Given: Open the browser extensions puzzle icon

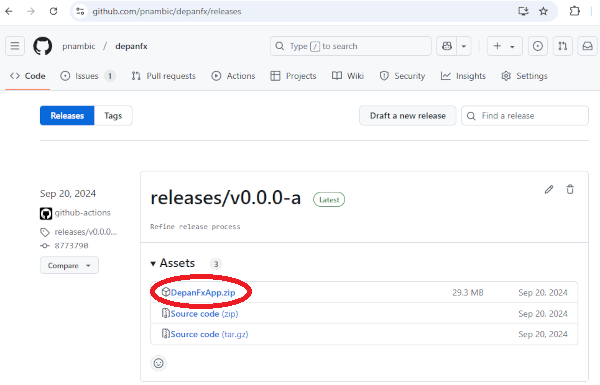Looking at the screenshot, I should [574, 11].
